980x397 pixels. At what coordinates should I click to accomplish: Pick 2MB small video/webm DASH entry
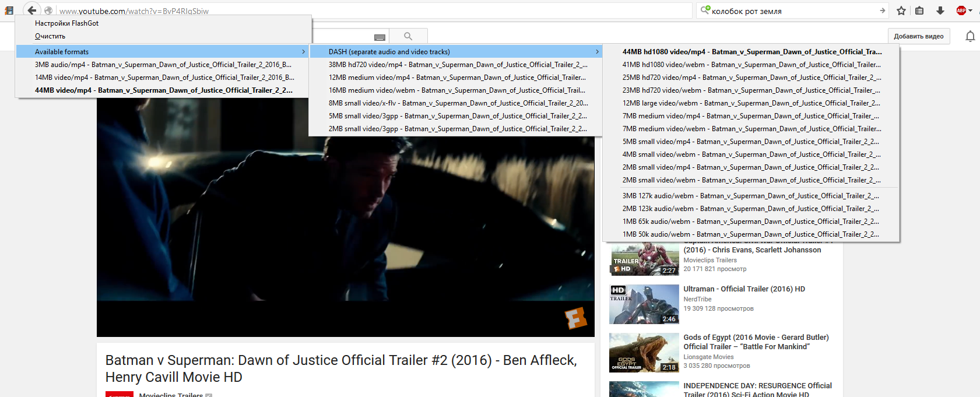[751, 180]
